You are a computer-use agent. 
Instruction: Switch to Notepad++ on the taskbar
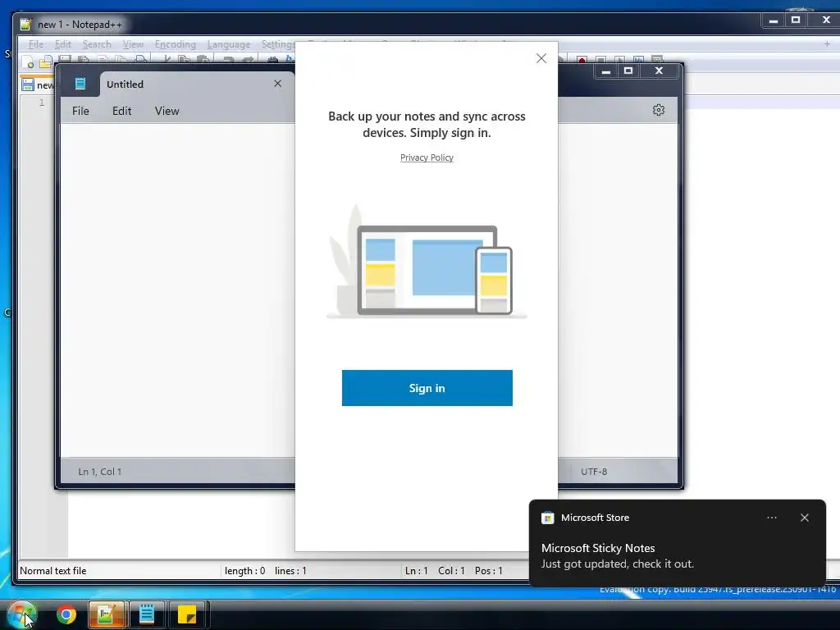(x=107, y=614)
